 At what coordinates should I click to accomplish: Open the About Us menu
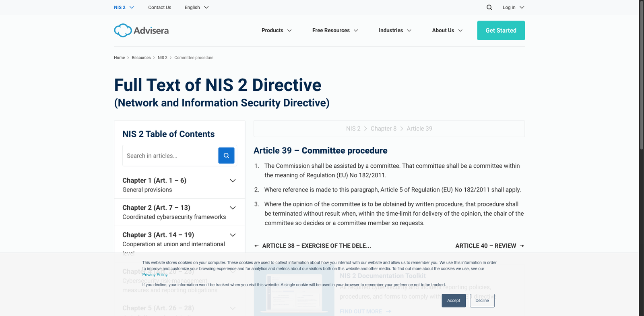[x=447, y=31]
